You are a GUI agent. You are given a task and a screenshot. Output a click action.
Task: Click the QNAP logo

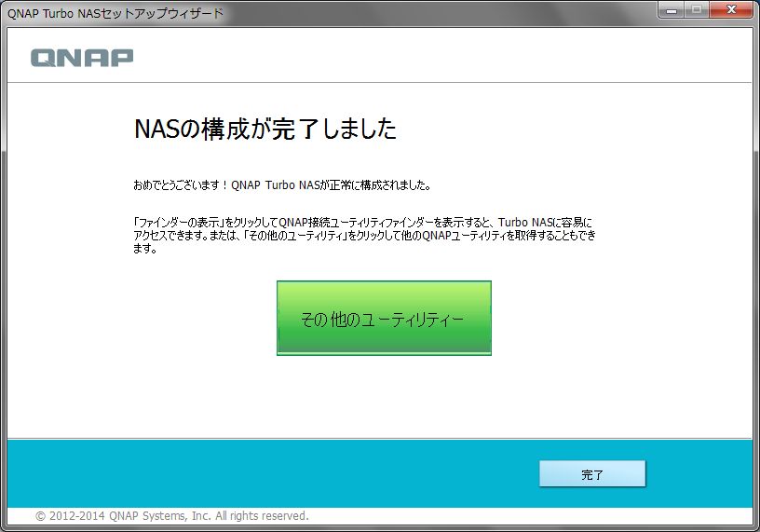pos(82,57)
